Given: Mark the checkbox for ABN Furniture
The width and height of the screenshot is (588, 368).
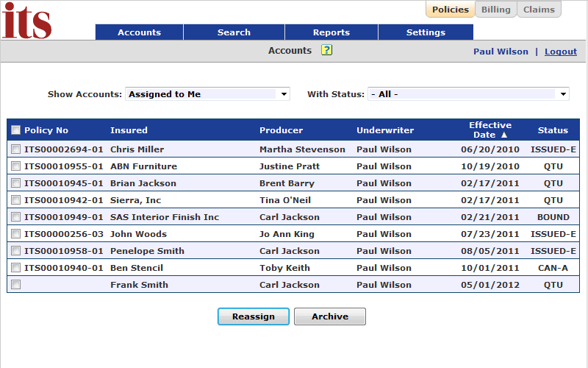Looking at the screenshot, I should (x=15, y=166).
